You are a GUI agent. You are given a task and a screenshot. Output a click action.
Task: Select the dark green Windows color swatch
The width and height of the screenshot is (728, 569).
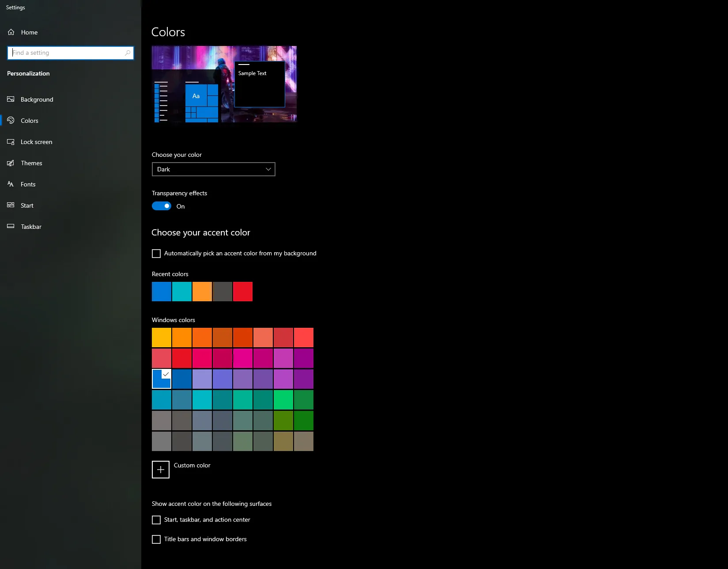pos(304,421)
